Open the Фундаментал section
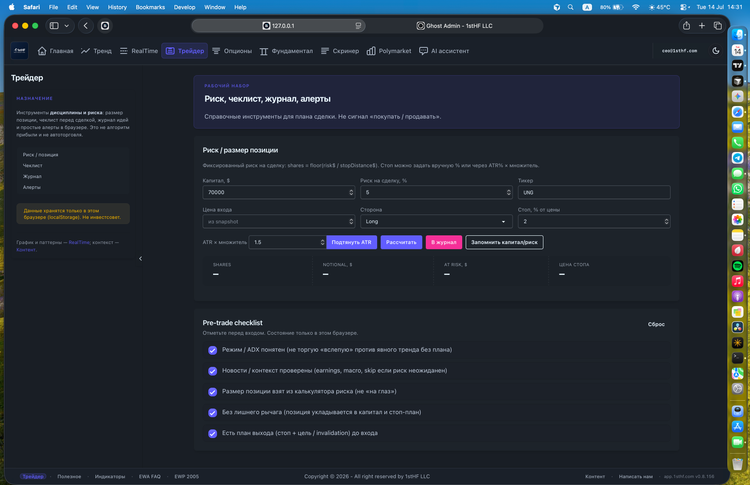 [286, 51]
